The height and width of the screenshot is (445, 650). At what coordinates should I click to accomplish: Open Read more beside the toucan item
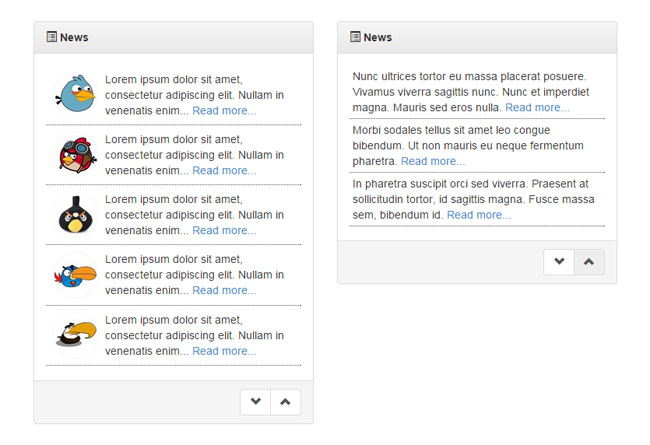[224, 351]
